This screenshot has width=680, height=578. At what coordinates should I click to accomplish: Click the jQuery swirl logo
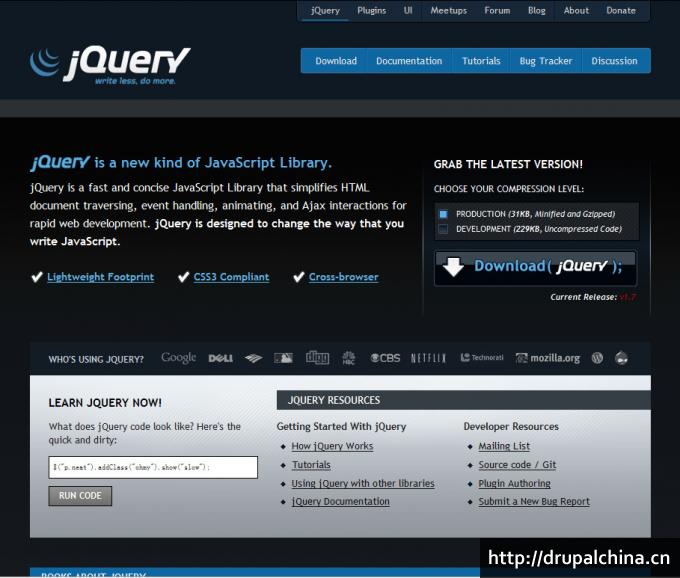click(x=44, y=62)
